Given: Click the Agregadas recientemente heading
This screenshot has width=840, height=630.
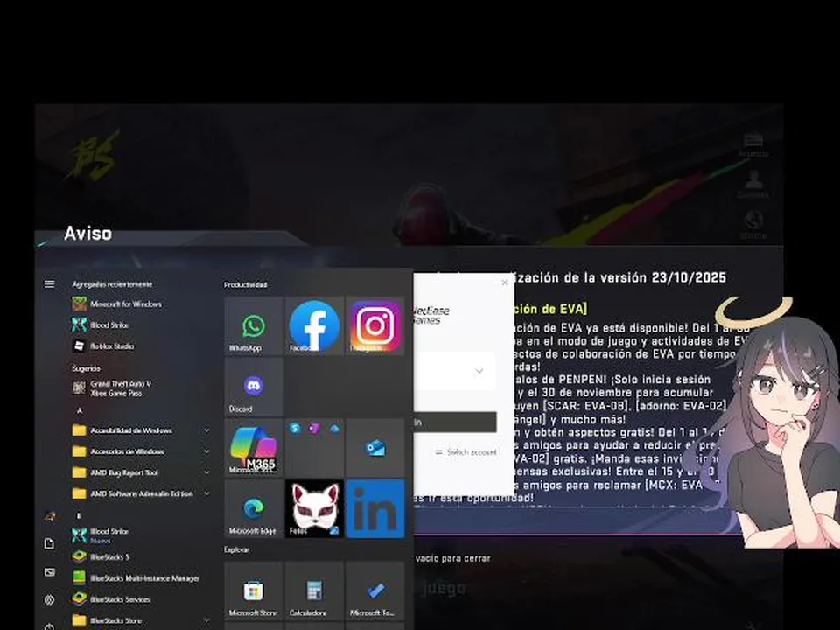Looking at the screenshot, I should pos(113,284).
